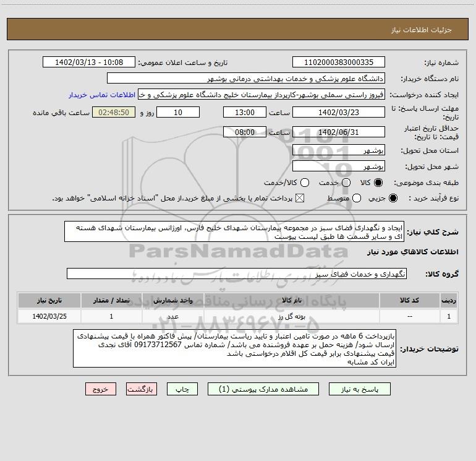Select the کالا radio button

tap(378, 183)
